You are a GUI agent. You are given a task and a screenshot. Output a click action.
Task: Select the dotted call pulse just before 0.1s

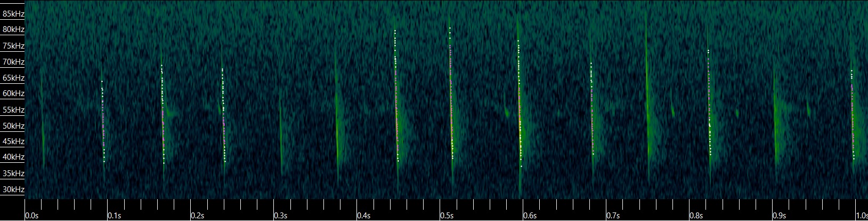(103, 123)
